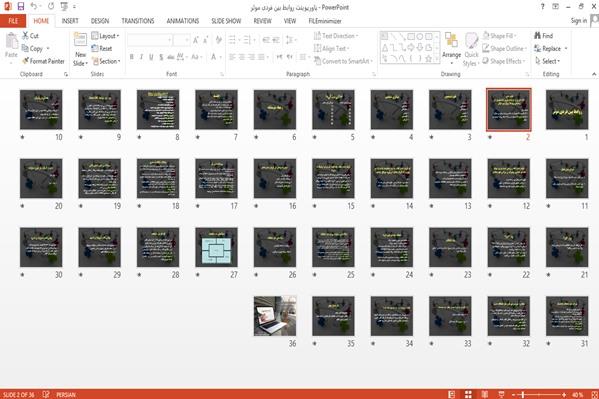Click the Ribbon Display Options icon

pyautogui.click(x=555, y=6)
